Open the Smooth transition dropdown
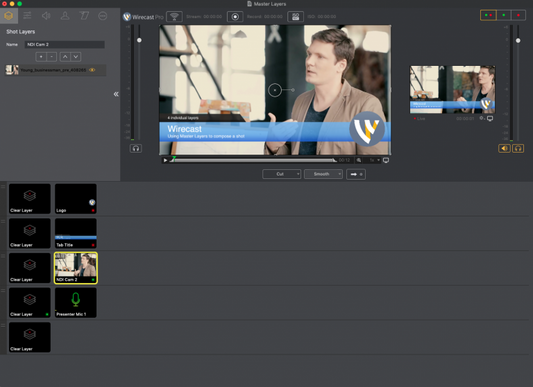This screenshot has width=533, height=387. coord(323,174)
